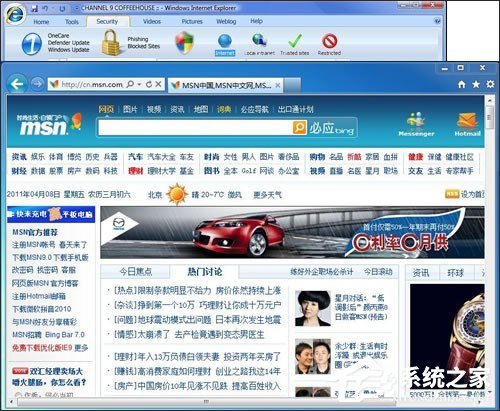
Task: Open the 资讯 tab in right panel
Action: 421,273
